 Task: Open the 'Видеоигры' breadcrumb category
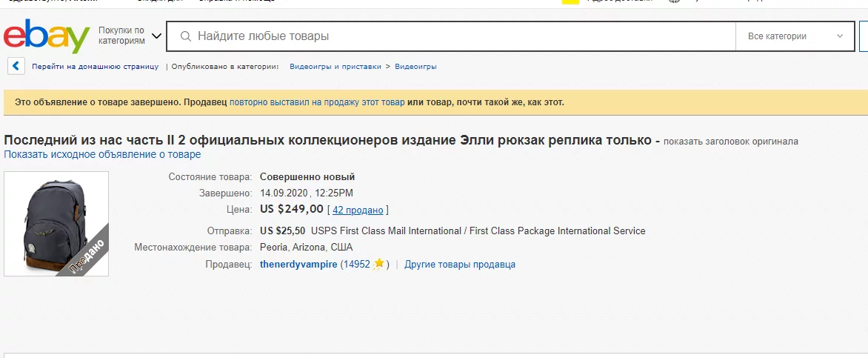point(415,67)
